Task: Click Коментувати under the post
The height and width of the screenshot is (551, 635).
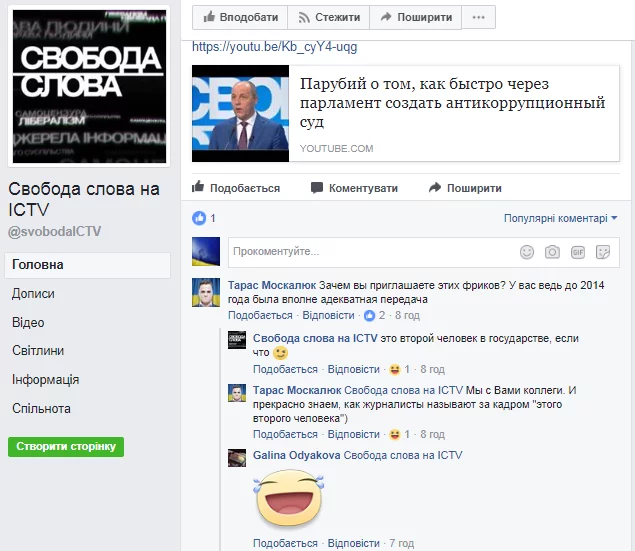Action: [354, 188]
